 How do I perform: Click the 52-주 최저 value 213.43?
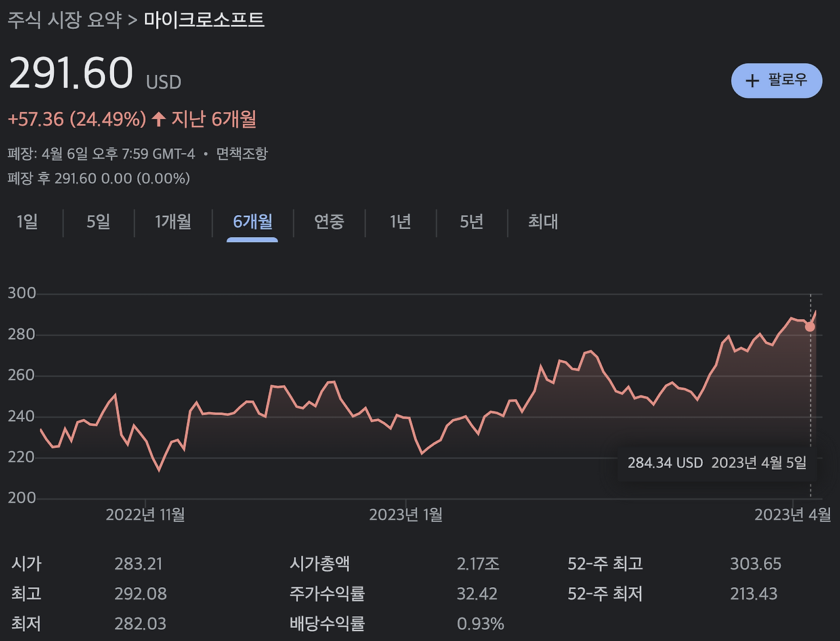(753, 594)
